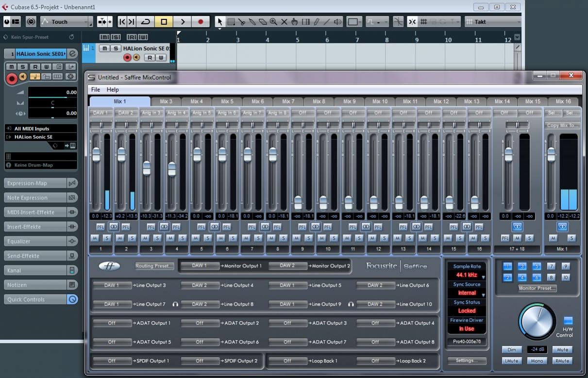Adjust the DAW 1 channel fader
The width and height of the screenshot is (588, 378).
pyautogui.click(x=96, y=155)
